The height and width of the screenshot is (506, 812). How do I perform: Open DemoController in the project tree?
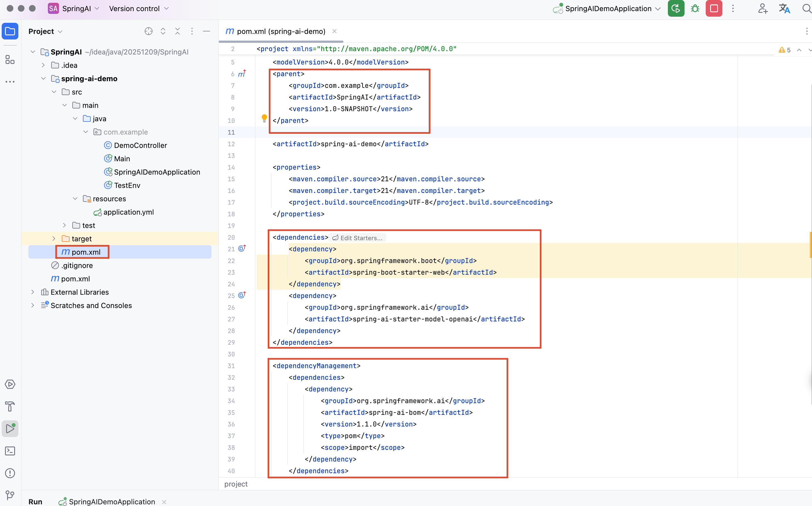pos(140,145)
